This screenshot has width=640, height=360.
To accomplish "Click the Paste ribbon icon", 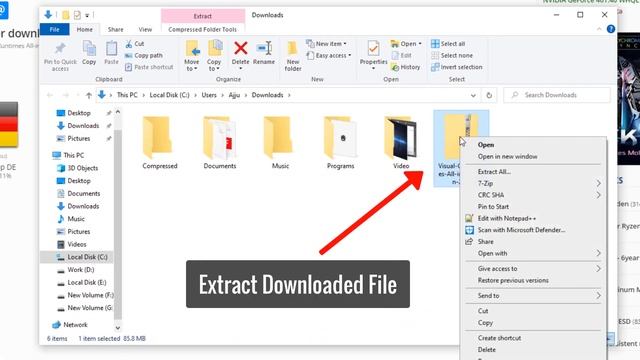I will 111,49.
